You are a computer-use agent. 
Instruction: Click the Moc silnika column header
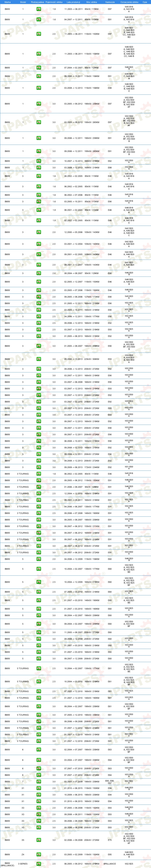92,2
